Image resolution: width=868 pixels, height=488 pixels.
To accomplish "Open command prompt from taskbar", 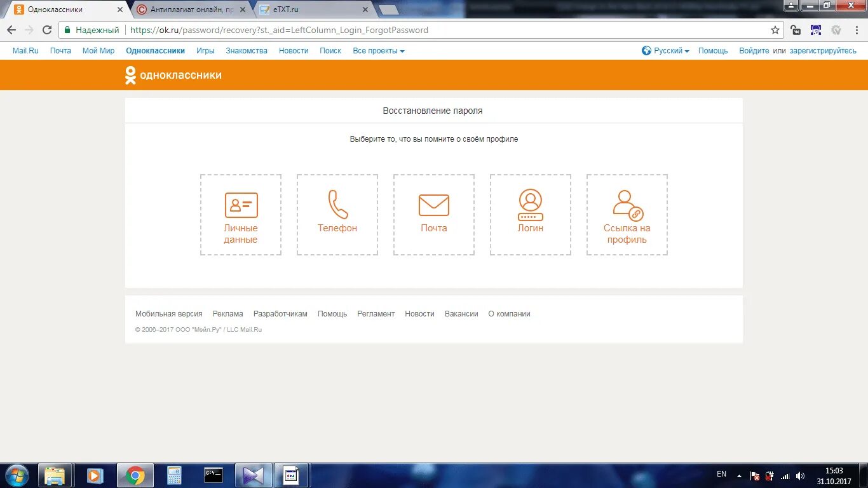I will [x=213, y=475].
